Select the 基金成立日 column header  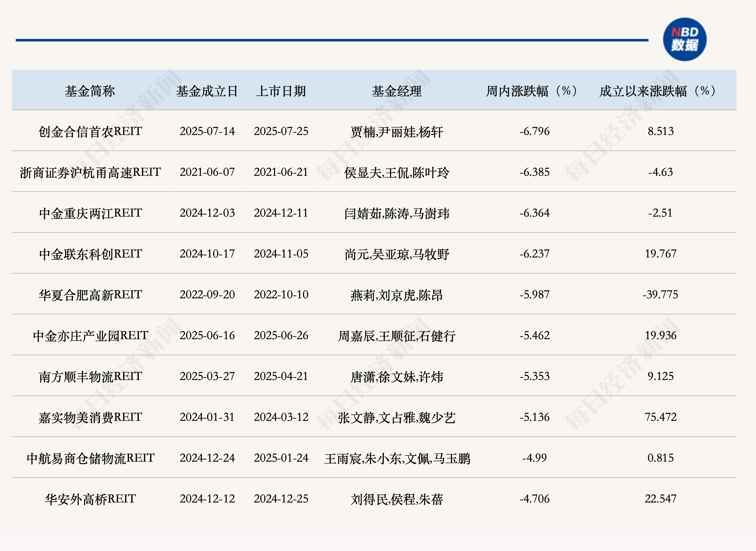(x=207, y=91)
